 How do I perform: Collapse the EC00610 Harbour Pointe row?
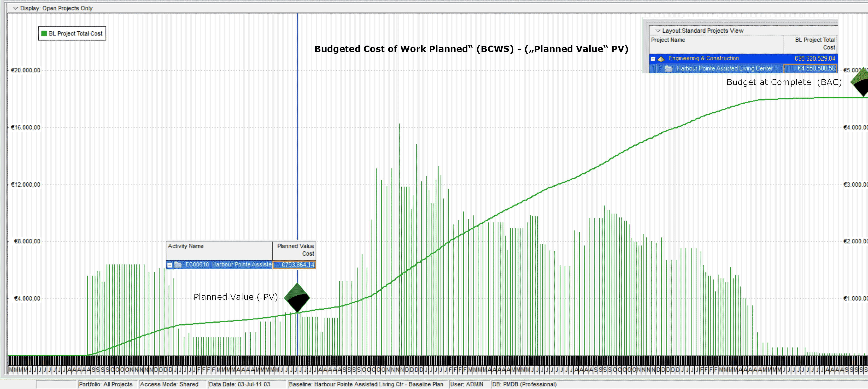170,265
